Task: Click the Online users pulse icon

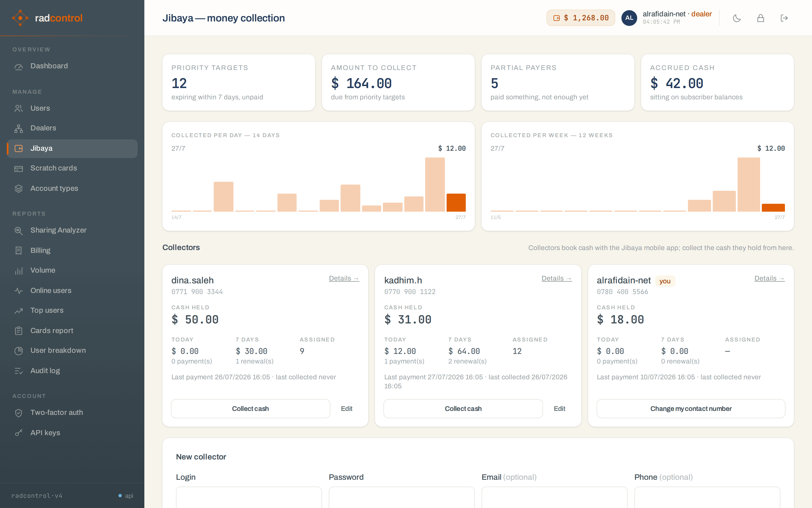Action: tap(19, 291)
